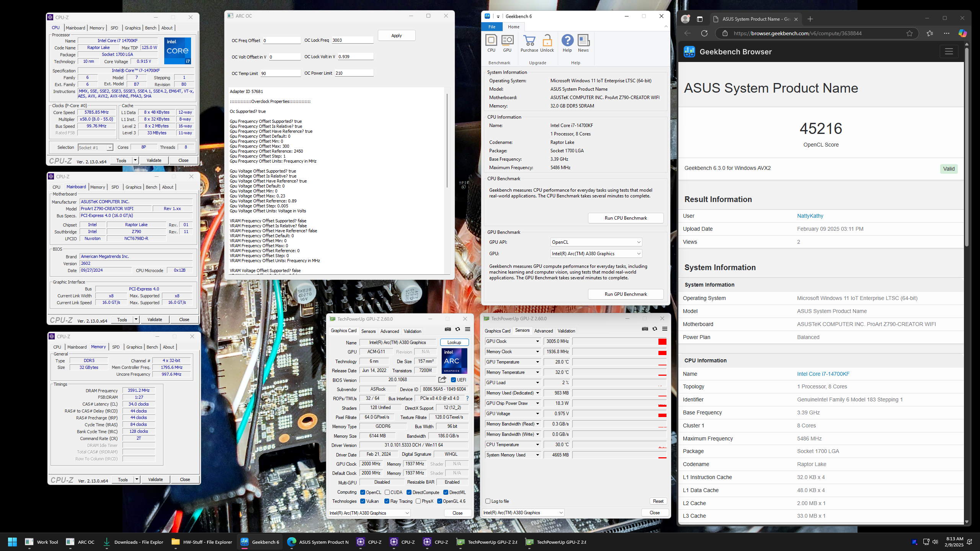Screen dimensions: 980x551
Task: Toggle OpenCL checkbox in GPU-Z
Action: pyautogui.click(x=363, y=492)
